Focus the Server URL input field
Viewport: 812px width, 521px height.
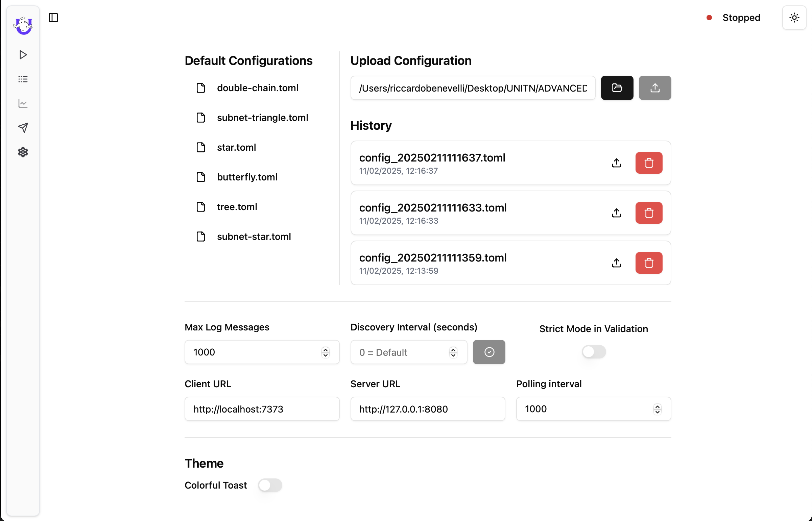click(x=428, y=409)
